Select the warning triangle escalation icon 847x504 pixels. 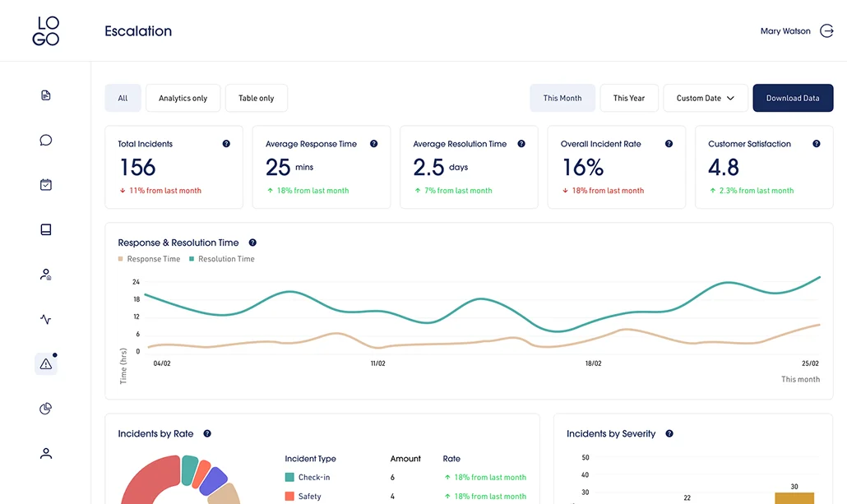click(x=46, y=363)
